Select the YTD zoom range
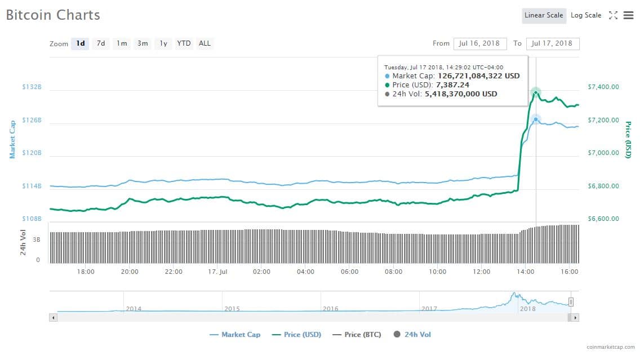644x355 pixels. 184,43
